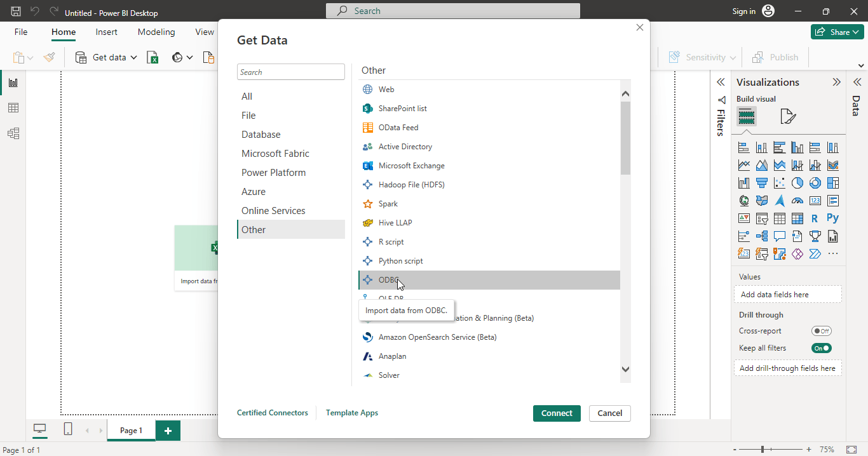Turn off Keep all filters toggle
The width and height of the screenshot is (868, 456).
coord(821,348)
